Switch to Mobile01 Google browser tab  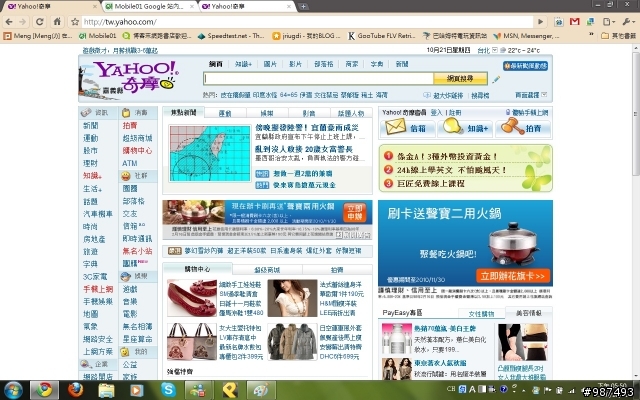coord(149,7)
